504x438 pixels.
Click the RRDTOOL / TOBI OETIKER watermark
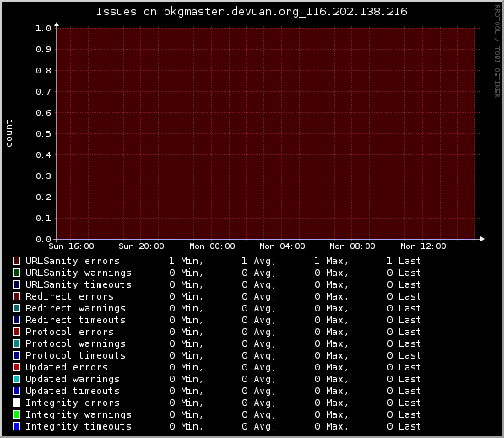coord(497,51)
